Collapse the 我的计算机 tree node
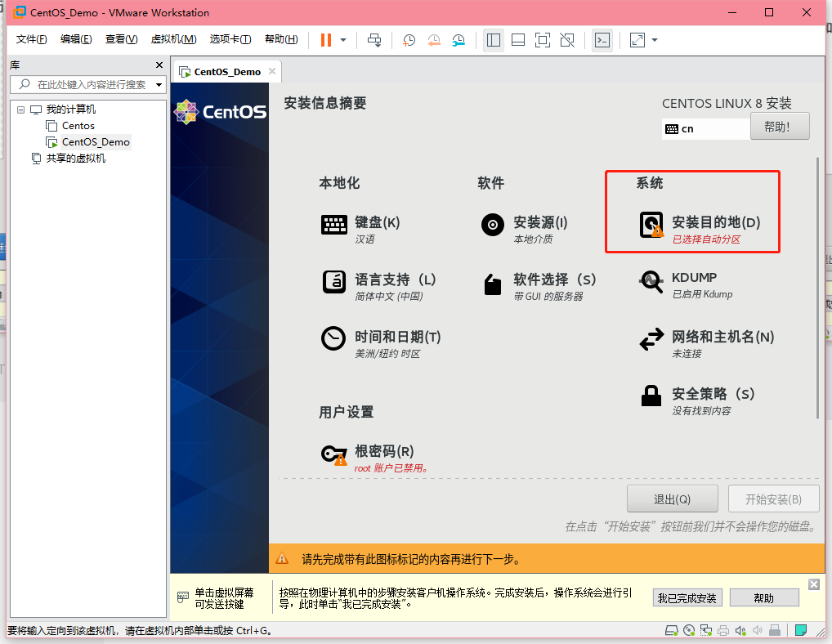This screenshot has width=832, height=644. tap(20, 110)
